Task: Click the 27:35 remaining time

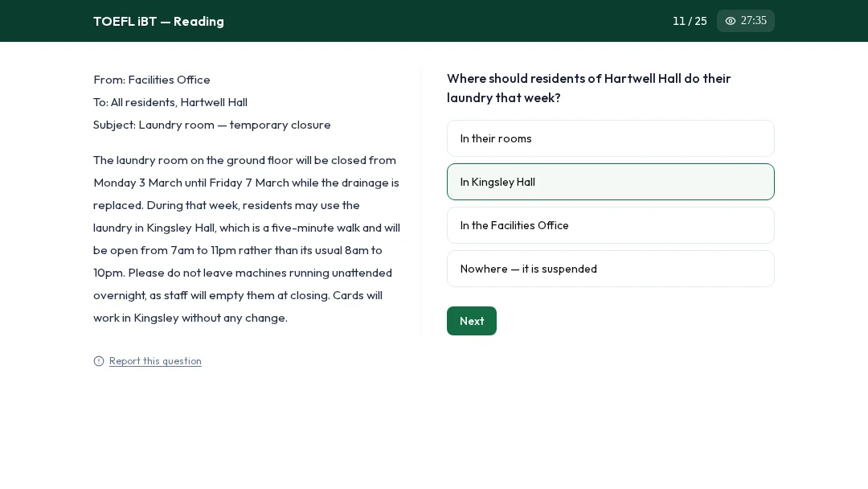Action: point(753,20)
